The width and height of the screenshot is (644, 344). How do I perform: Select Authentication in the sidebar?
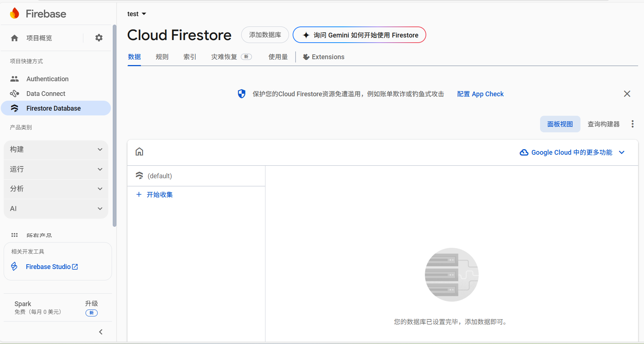47,79
